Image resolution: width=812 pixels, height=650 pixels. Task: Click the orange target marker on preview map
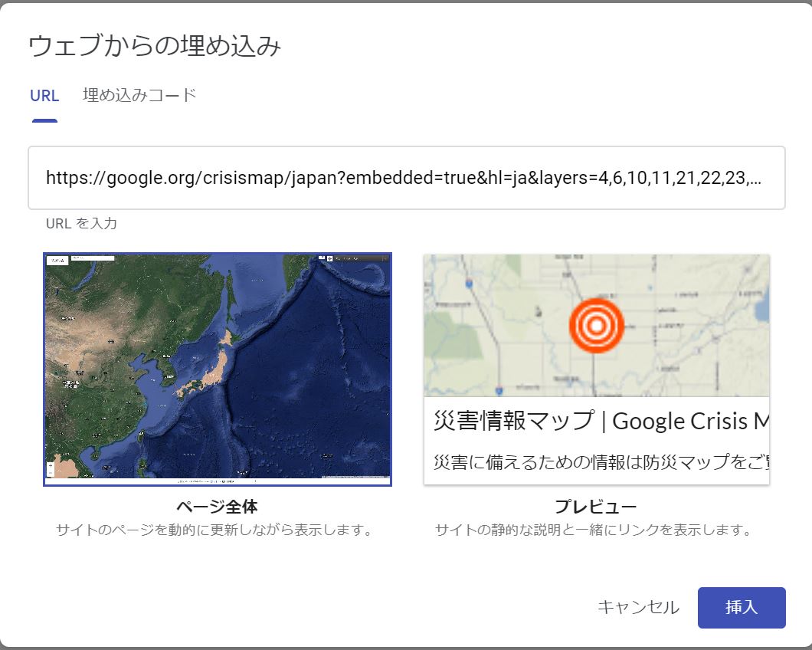coord(596,326)
